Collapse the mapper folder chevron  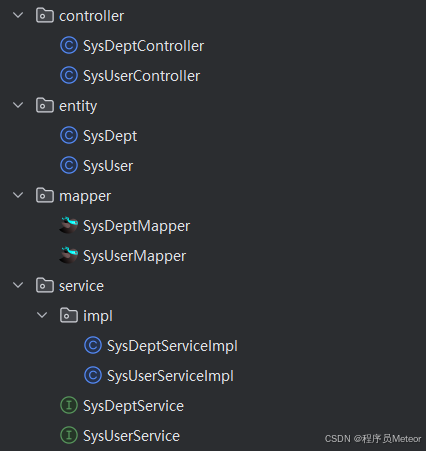pyautogui.click(x=18, y=195)
